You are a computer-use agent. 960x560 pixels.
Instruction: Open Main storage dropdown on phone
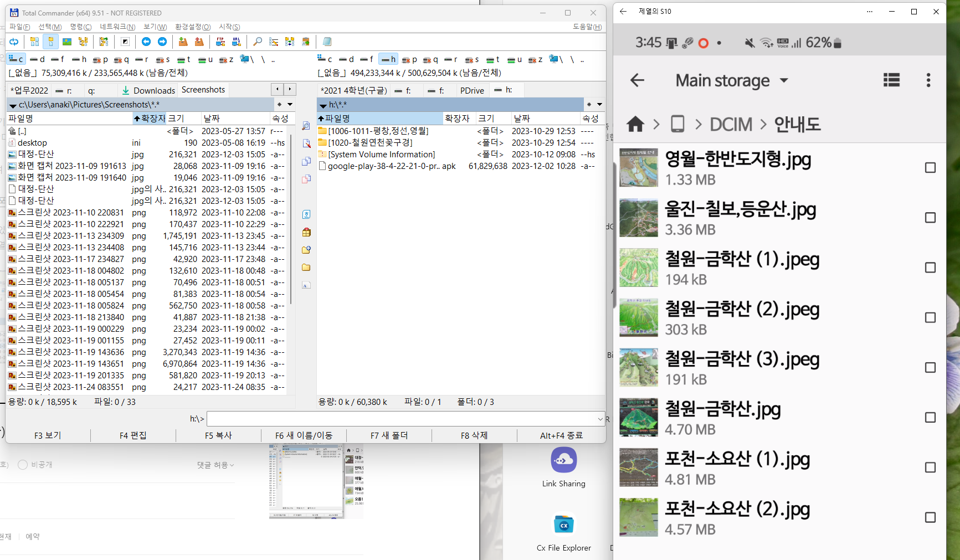coord(784,80)
